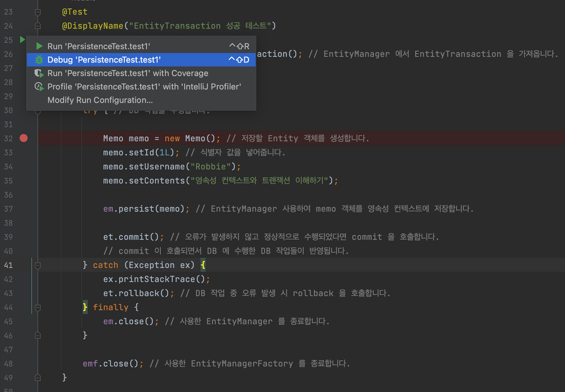Screen dimensions: 565x392
Task: Click line number 39 in the gutter
Action: coord(9,237)
